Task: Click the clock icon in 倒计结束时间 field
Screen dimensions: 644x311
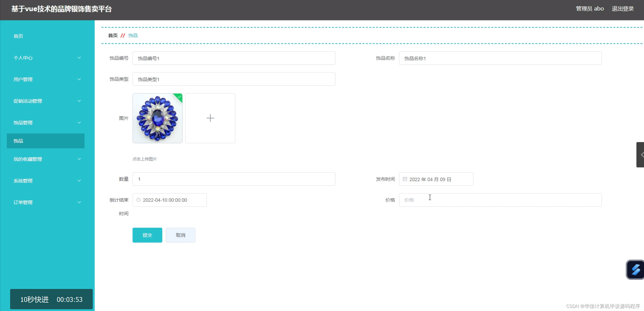Action: (x=138, y=200)
